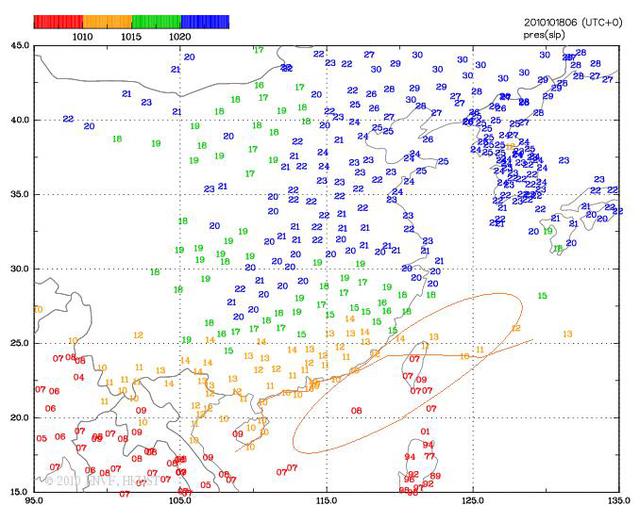Click the 2010101806 (UTC+0) timestamp text
Screen dimensions: 640x522
570,21
